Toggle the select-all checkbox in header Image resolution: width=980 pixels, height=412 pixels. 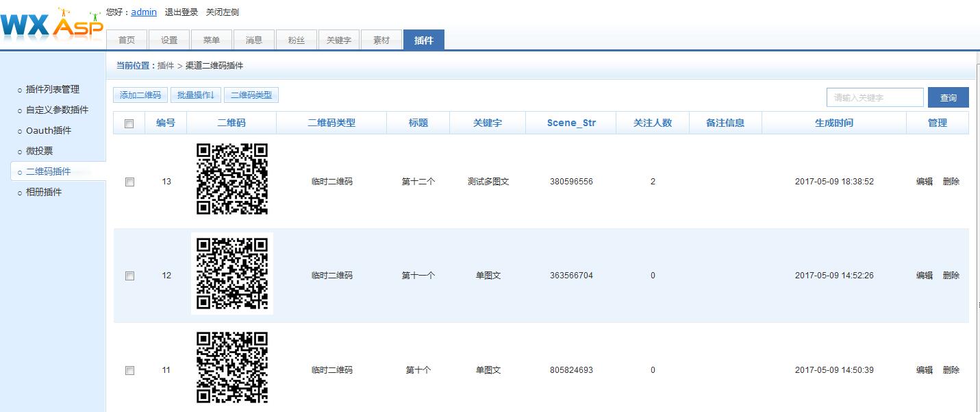129,124
